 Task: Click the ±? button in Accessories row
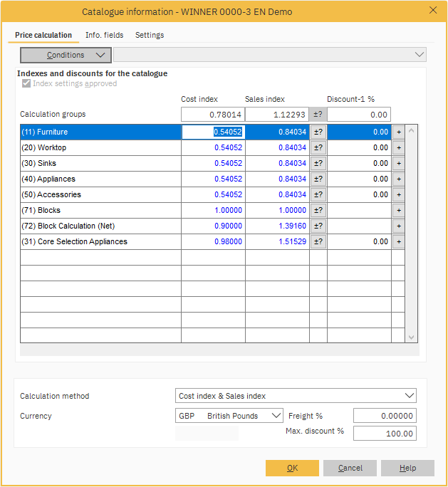[x=318, y=195]
